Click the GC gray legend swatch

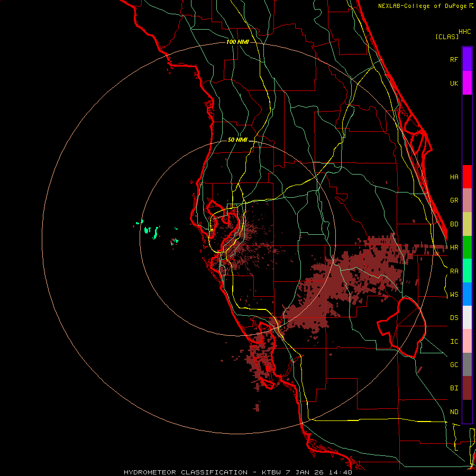[x=467, y=364]
